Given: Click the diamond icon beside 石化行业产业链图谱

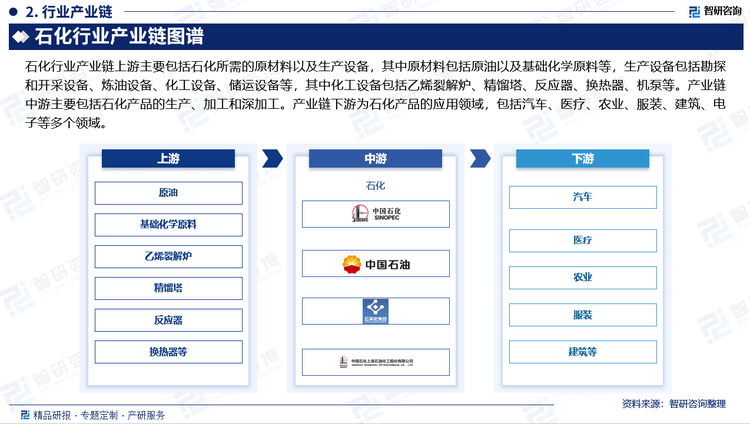Looking at the screenshot, I should 21,37.
